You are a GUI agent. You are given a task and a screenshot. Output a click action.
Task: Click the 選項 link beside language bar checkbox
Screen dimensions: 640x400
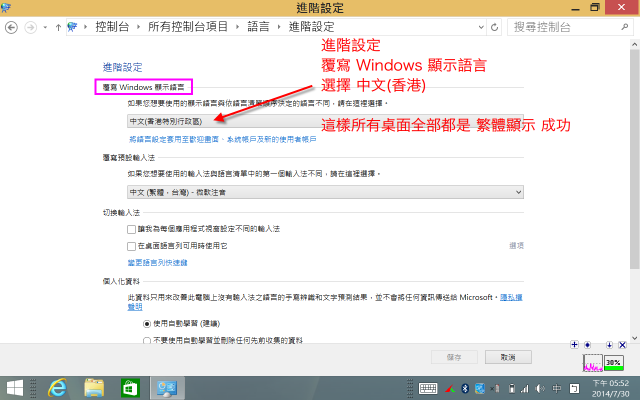click(x=516, y=245)
